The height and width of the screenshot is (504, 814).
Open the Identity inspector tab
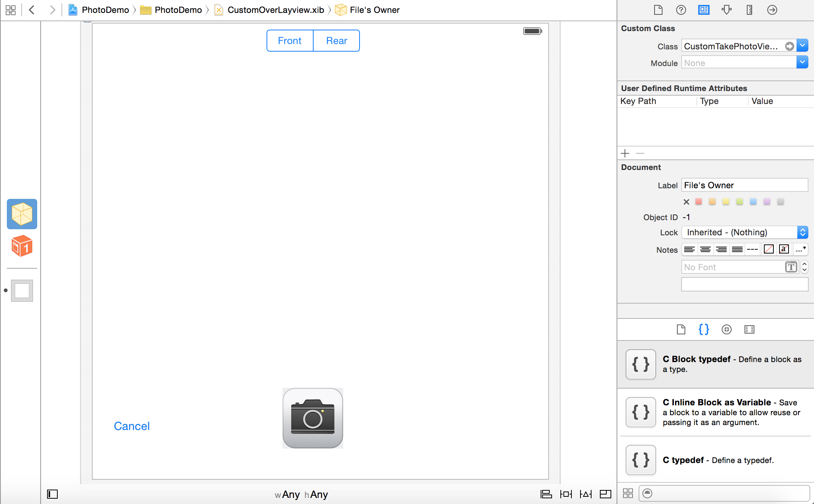[704, 10]
